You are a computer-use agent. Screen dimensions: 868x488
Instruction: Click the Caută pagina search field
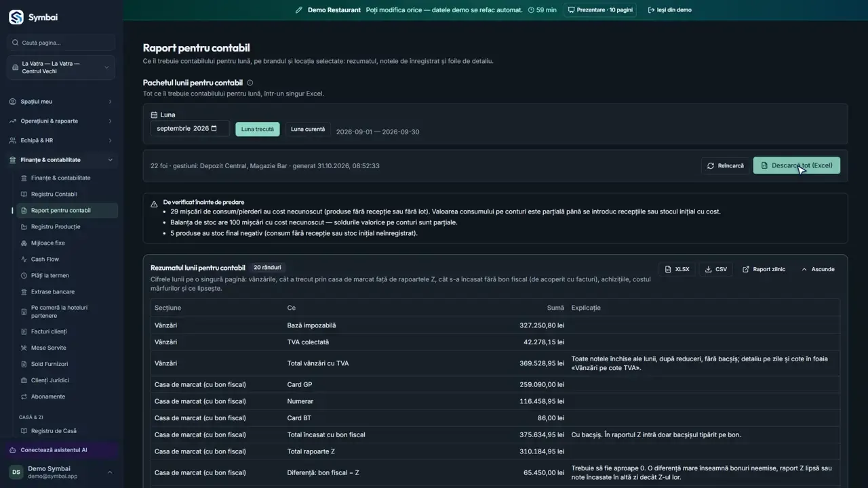pos(61,43)
